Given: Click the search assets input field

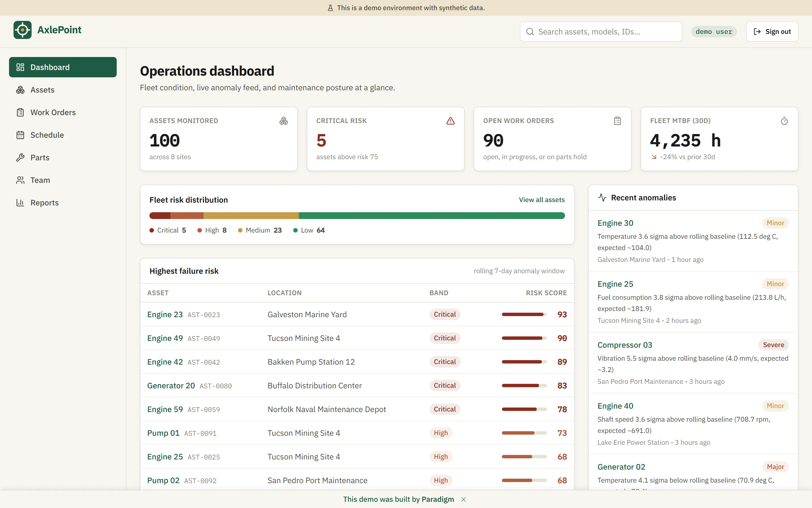Looking at the screenshot, I should [601, 32].
